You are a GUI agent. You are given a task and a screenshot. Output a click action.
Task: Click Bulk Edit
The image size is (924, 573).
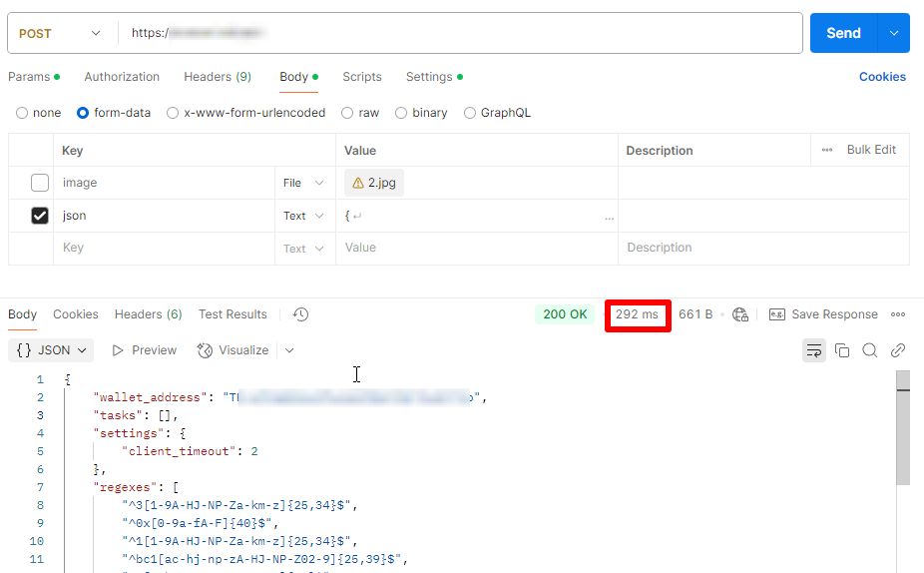(871, 150)
